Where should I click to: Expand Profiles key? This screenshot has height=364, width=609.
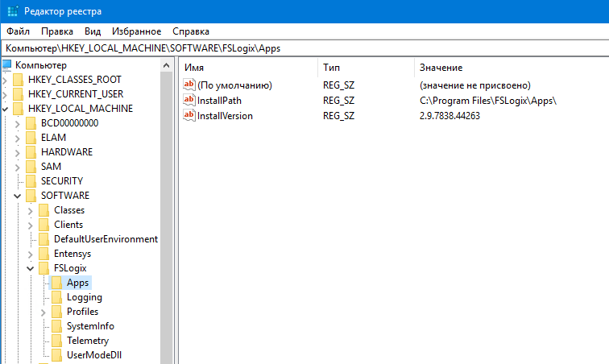[x=43, y=312]
